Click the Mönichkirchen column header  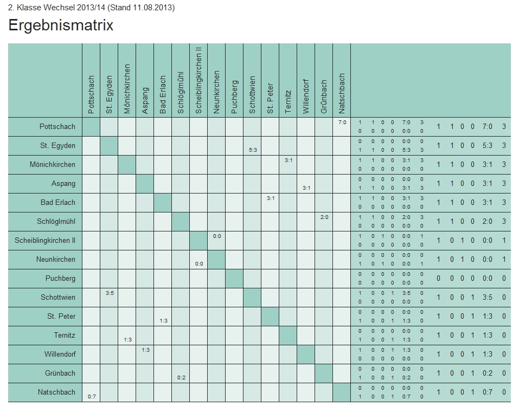coord(127,89)
